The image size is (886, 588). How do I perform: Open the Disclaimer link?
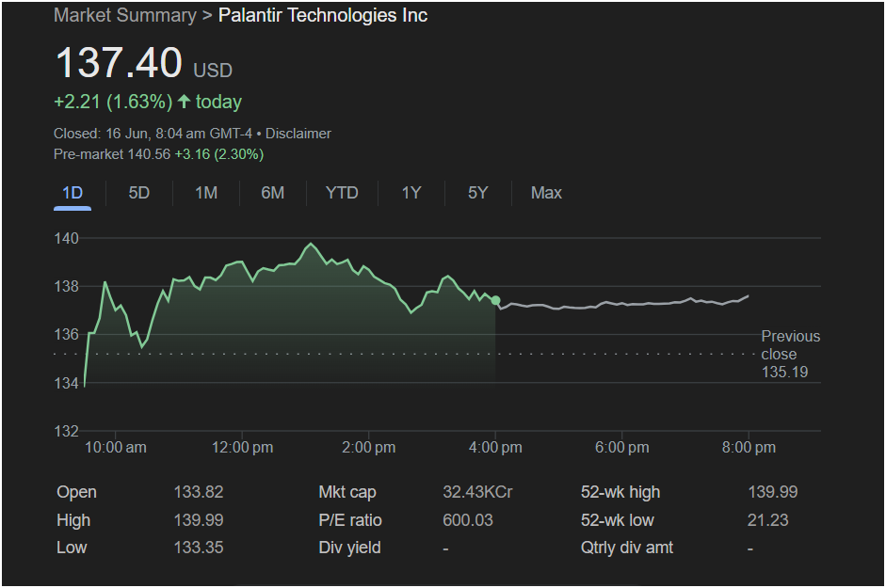pyautogui.click(x=298, y=134)
